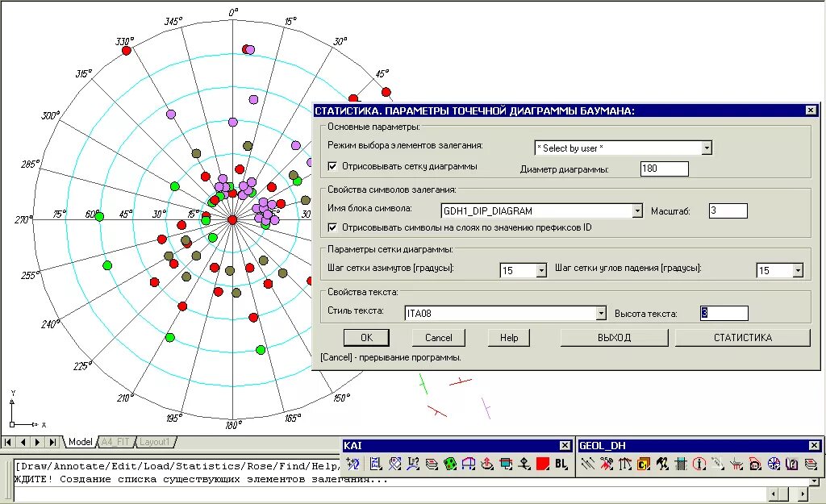Click the L? query icon in KAI toolbar
The height and width of the screenshot is (504, 826).
413,464
